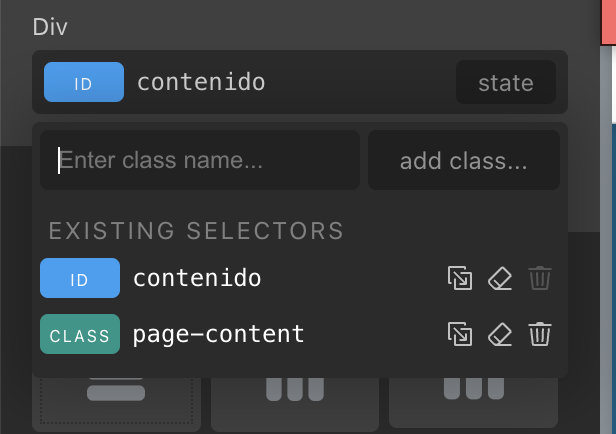Duplicate the contenido ID selector

(459, 278)
